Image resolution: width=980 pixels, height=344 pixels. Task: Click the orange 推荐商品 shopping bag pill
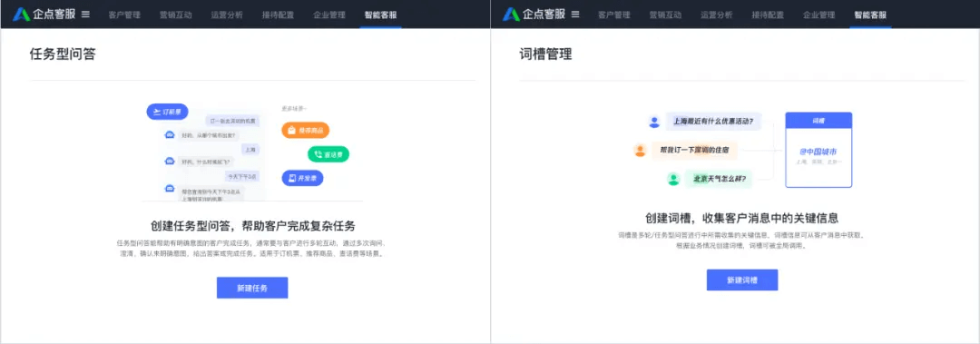305,130
